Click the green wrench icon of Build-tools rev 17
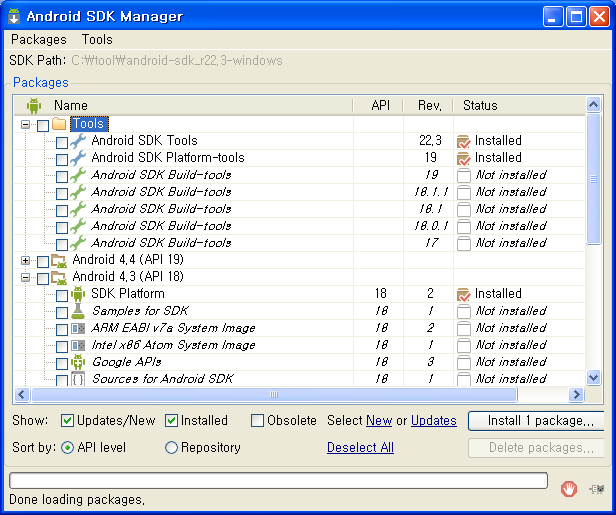 click(x=78, y=243)
